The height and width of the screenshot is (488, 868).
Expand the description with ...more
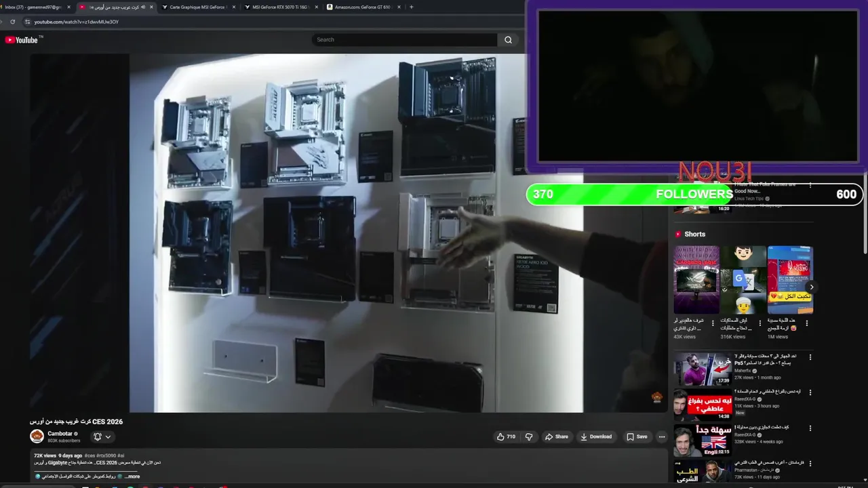click(132, 476)
